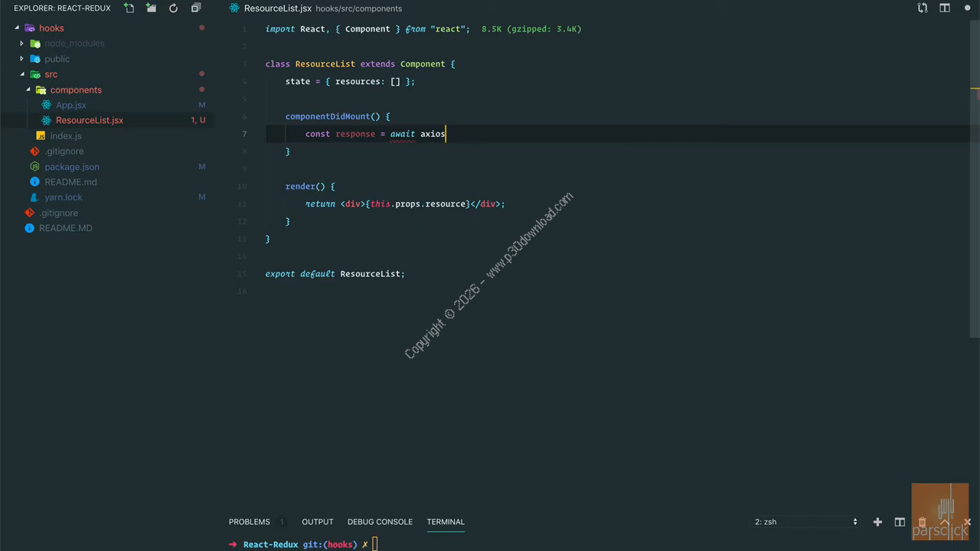Open the source control changes icon

(923, 8)
